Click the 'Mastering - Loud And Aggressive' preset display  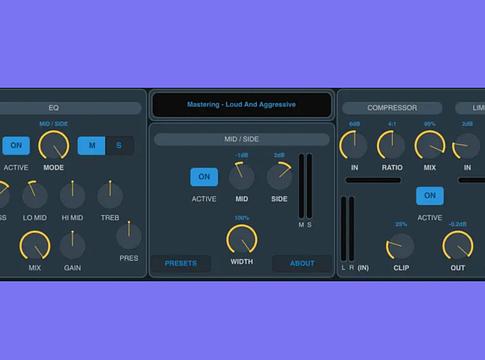(241, 105)
